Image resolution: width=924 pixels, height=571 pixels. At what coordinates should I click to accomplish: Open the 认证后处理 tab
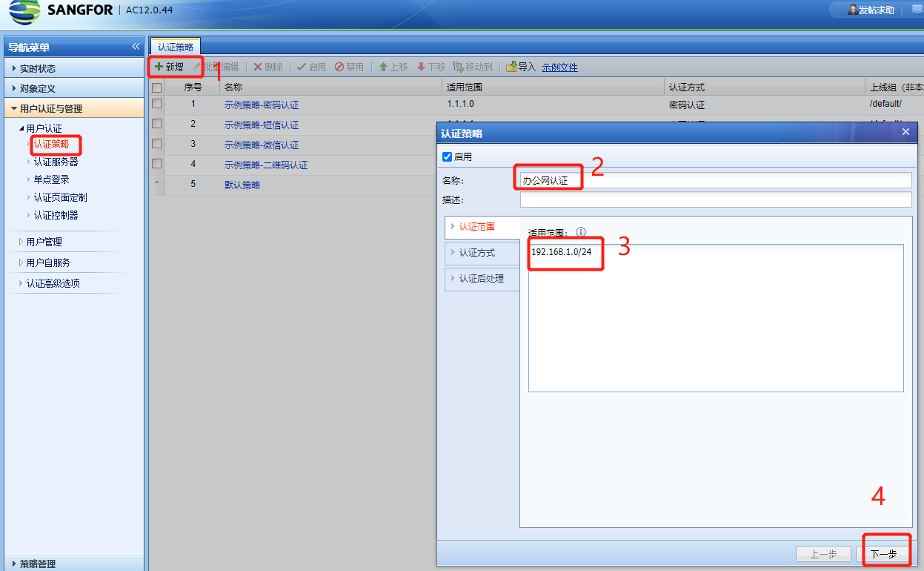(481, 279)
